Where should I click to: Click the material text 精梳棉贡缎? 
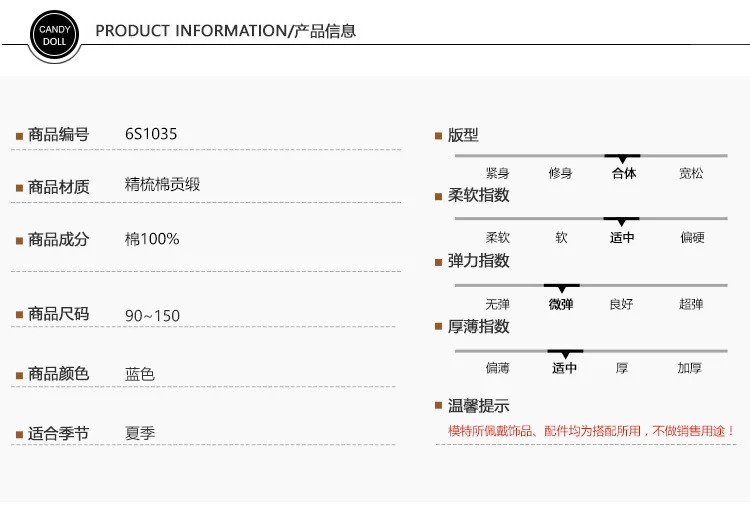(x=163, y=184)
